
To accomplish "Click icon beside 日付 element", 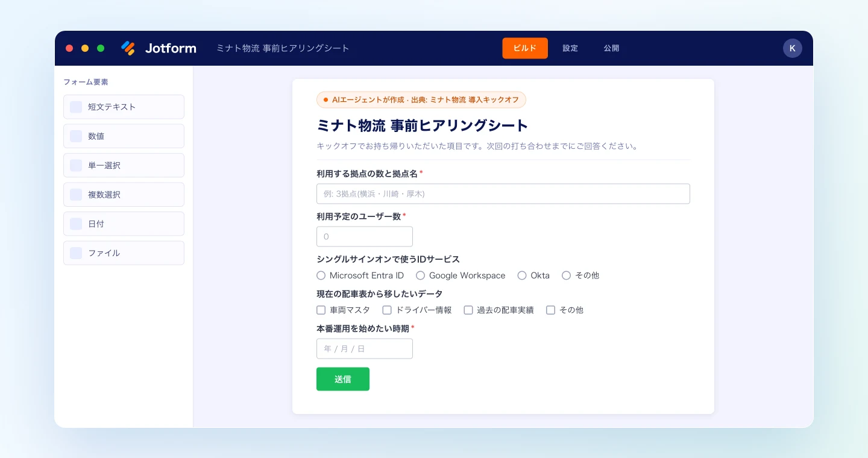I will point(76,224).
